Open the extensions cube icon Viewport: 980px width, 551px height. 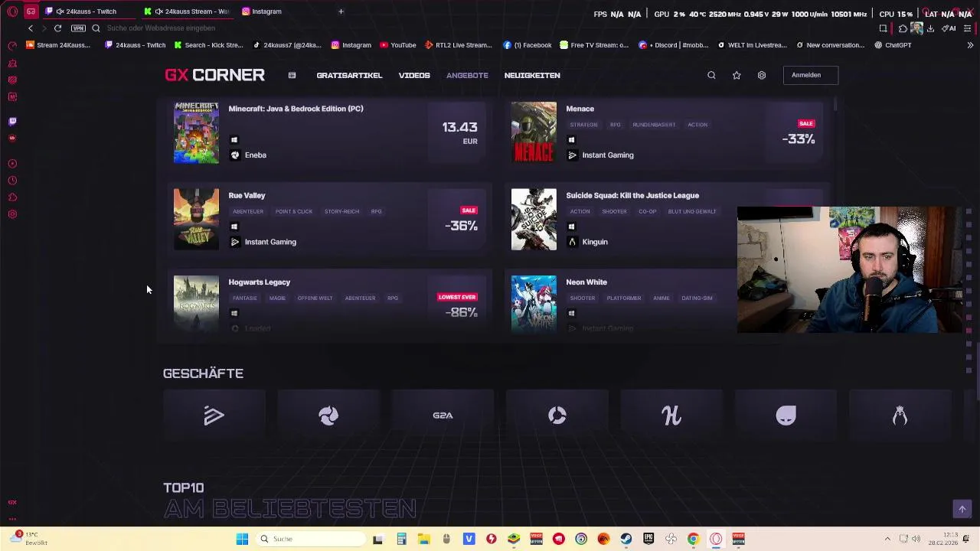click(903, 28)
